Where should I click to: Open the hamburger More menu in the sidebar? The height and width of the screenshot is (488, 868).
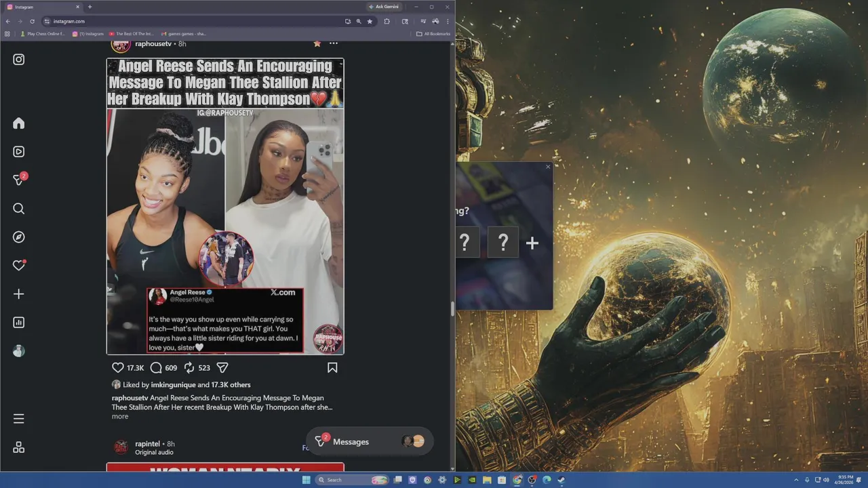[x=19, y=419]
